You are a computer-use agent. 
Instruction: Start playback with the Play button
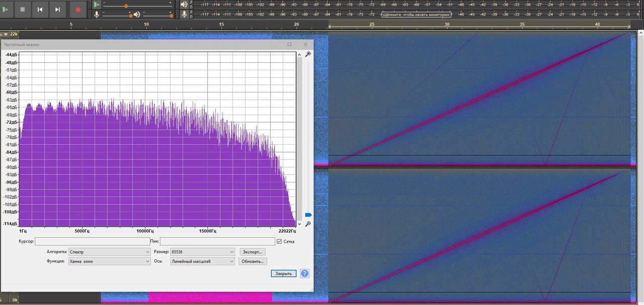coord(5,9)
